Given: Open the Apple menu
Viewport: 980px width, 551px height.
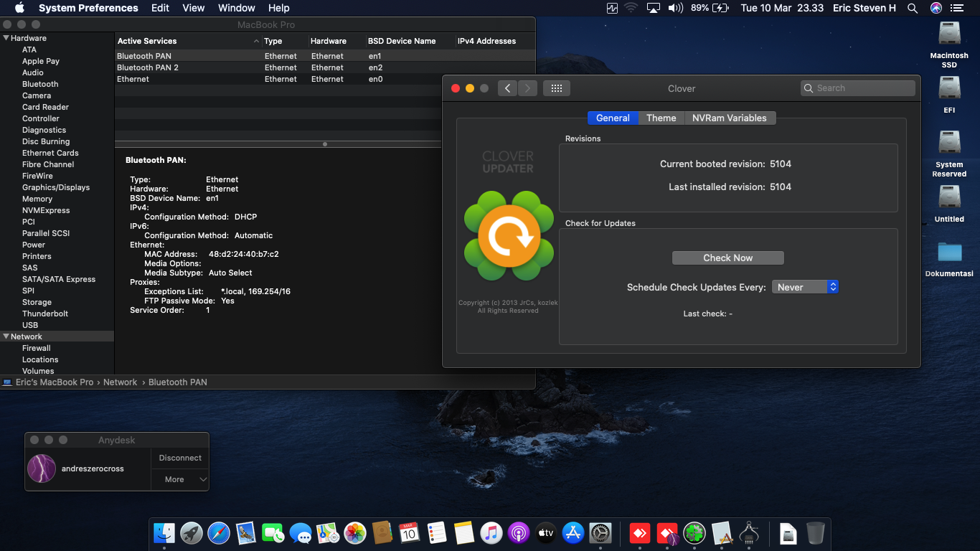Looking at the screenshot, I should (19, 8).
